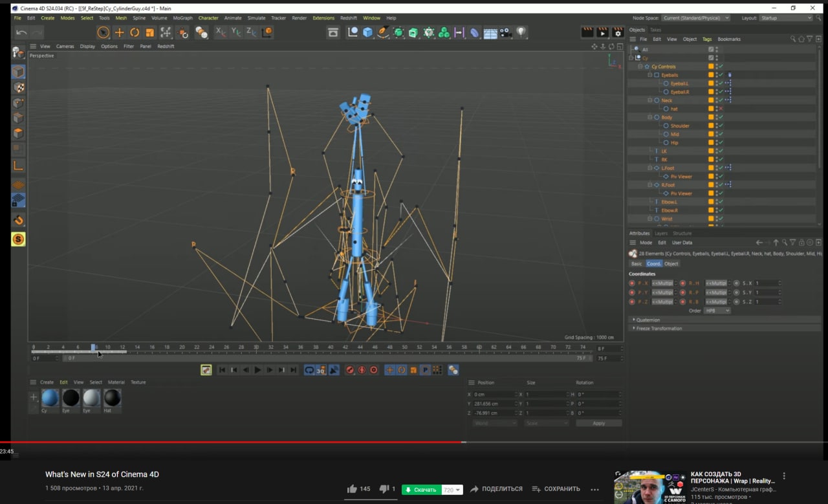Toggle the Autokeying red button
This screenshot has height=504, width=828.
362,370
